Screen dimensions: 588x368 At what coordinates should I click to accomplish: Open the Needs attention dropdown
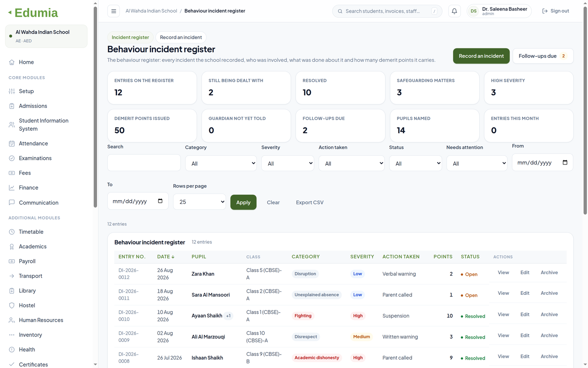[x=477, y=163]
